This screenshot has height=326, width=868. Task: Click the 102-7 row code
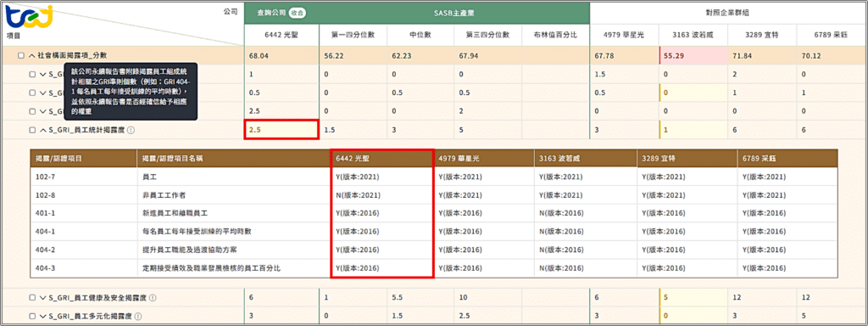pos(45,177)
